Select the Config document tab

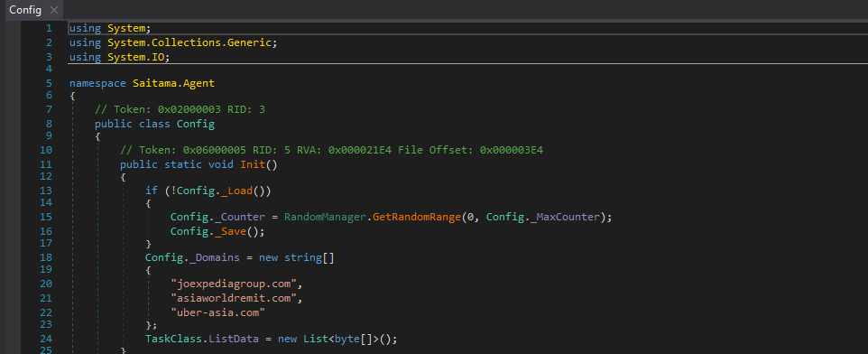point(32,10)
